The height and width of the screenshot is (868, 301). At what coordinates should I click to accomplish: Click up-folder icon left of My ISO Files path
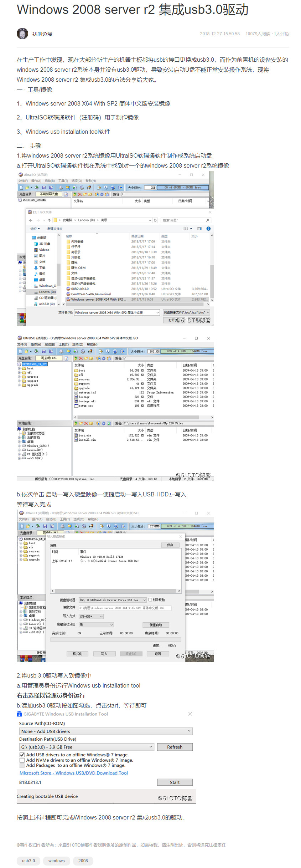click(76, 423)
